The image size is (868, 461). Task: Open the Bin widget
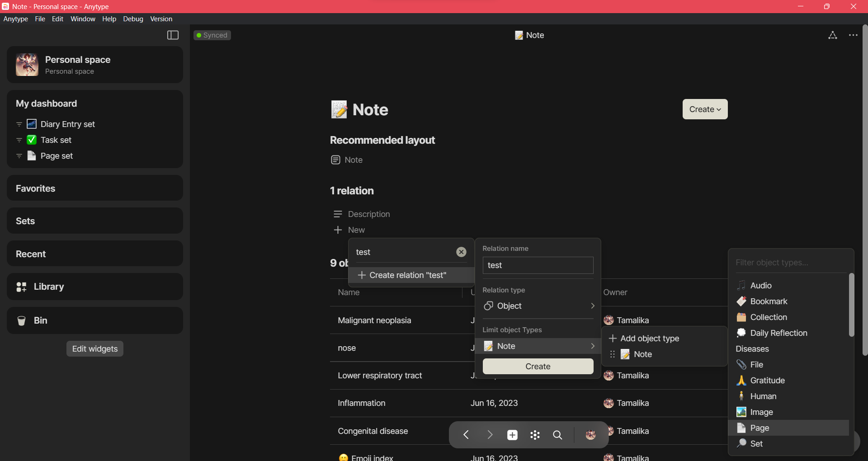click(x=95, y=320)
